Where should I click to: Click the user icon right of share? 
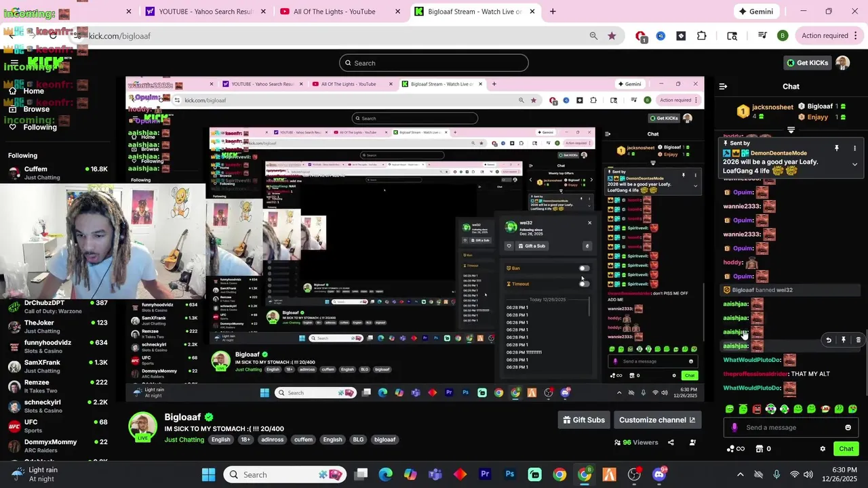692,443
